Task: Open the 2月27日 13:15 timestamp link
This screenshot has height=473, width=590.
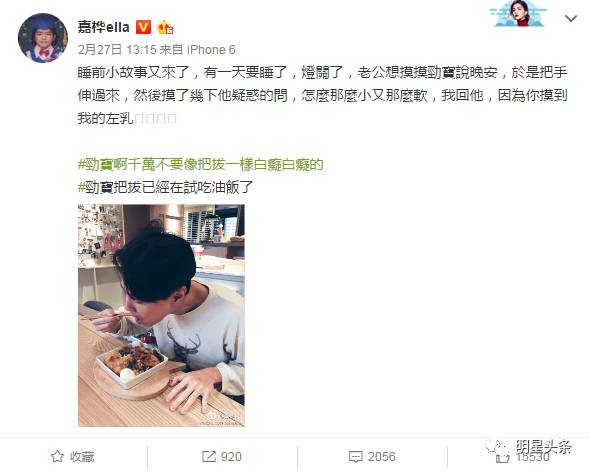Action: pos(117,50)
